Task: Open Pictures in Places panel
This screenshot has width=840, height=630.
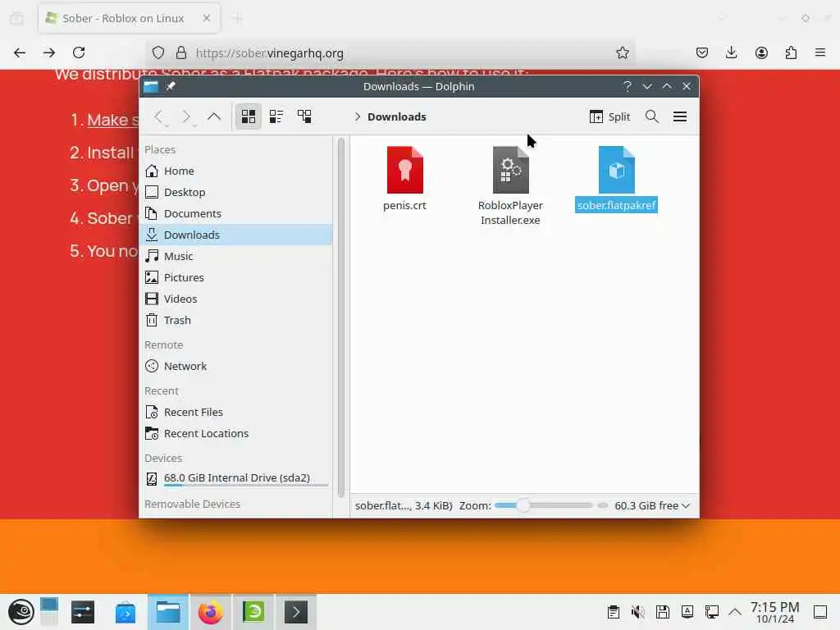Action: (x=236, y=277)
